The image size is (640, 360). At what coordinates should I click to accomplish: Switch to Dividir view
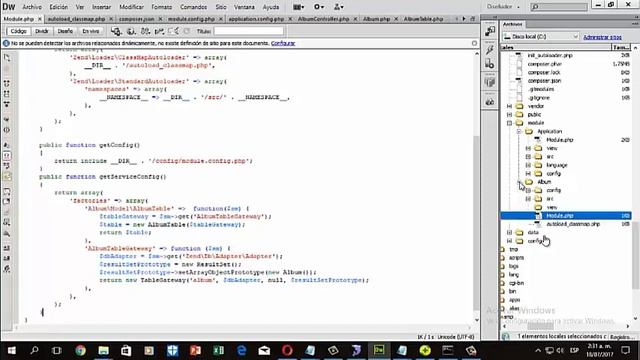[x=42, y=31]
